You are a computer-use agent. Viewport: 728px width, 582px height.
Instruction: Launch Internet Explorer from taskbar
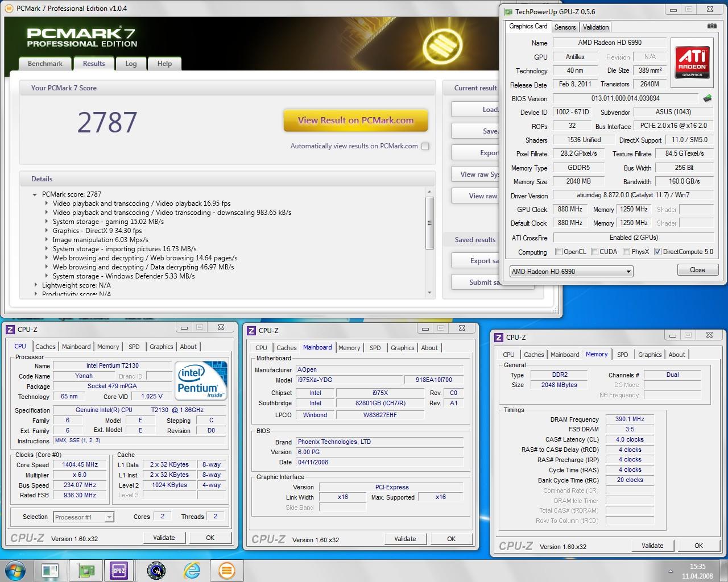192,570
